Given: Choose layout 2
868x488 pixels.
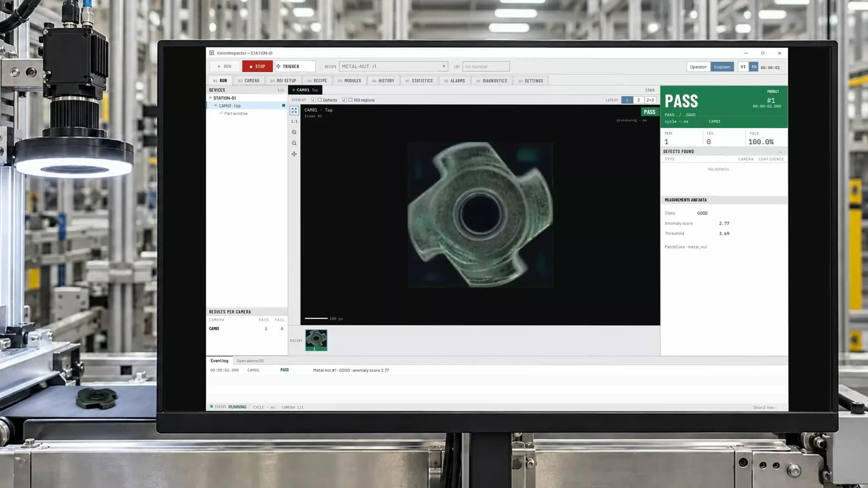Looking at the screenshot, I should coord(638,100).
